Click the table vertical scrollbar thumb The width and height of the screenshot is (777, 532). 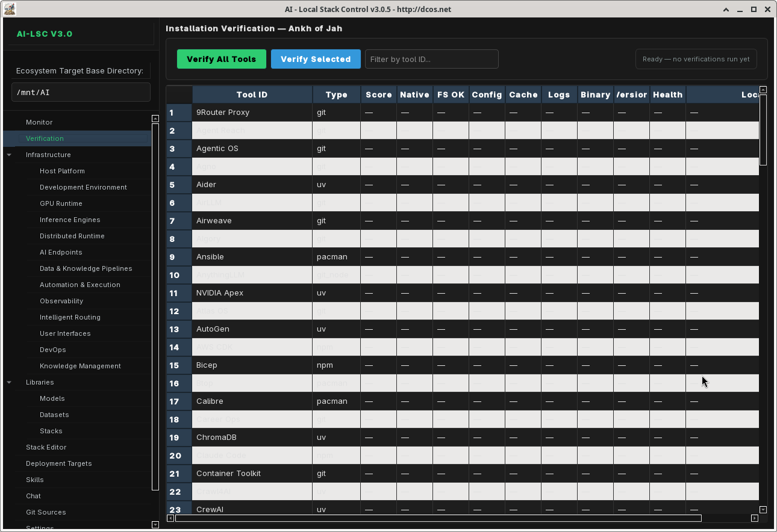pos(763,129)
